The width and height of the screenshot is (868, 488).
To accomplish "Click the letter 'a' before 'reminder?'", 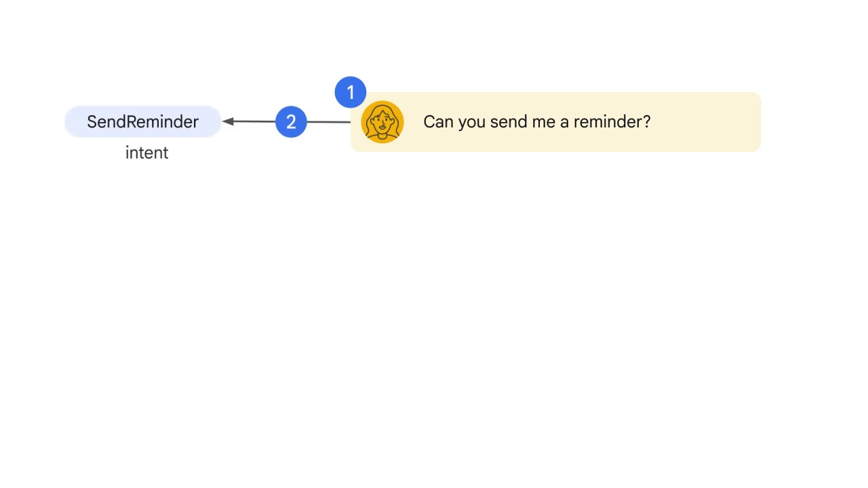I will 564,123.
